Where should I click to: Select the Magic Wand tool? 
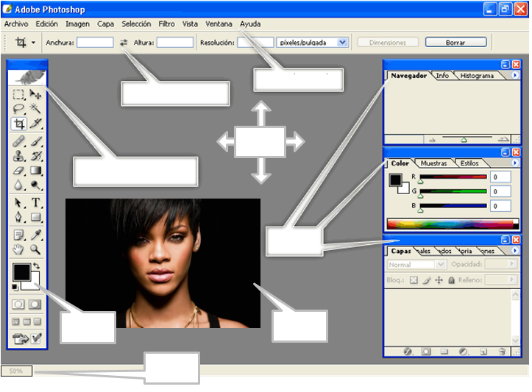click(35, 109)
